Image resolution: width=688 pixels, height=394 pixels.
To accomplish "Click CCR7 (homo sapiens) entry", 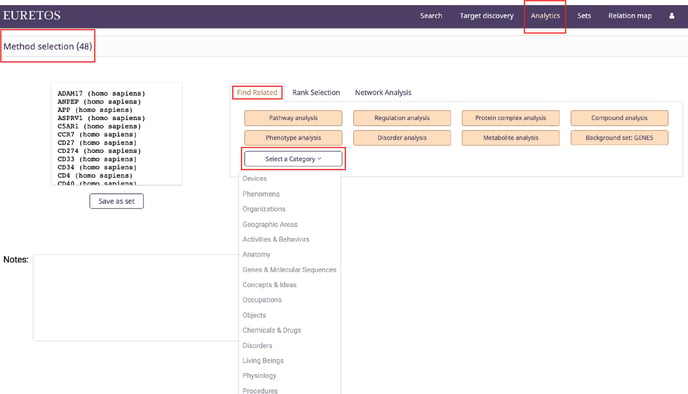I will (x=97, y=134).
